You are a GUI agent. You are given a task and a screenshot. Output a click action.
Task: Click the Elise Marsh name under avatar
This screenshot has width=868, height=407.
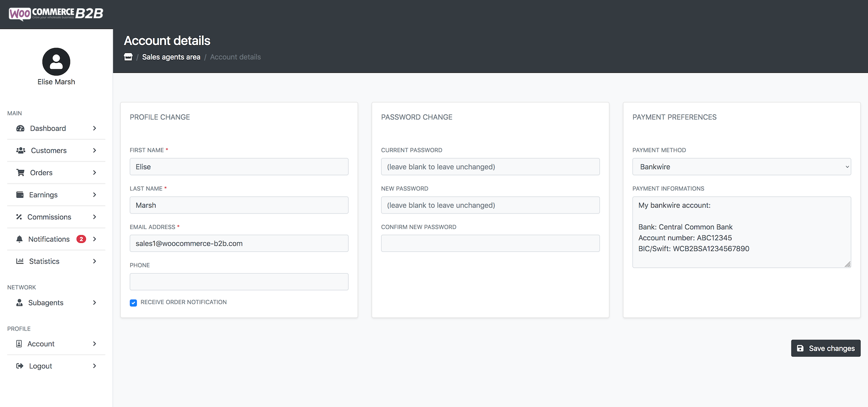56,82
